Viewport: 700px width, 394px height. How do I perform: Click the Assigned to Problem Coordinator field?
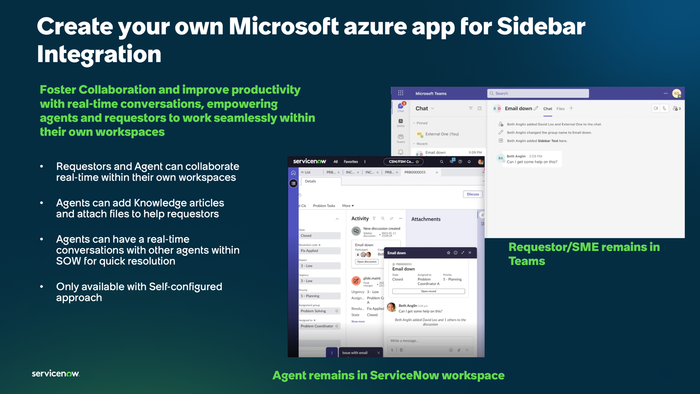point(320,326)
